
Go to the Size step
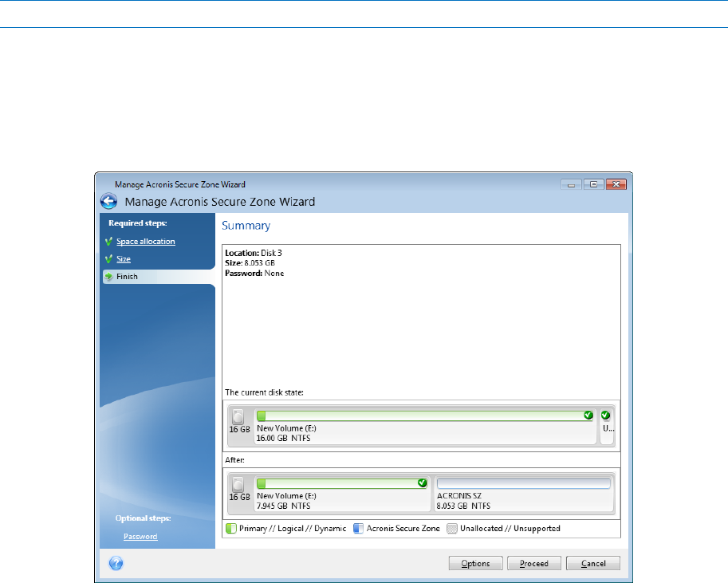click(124, 259)
